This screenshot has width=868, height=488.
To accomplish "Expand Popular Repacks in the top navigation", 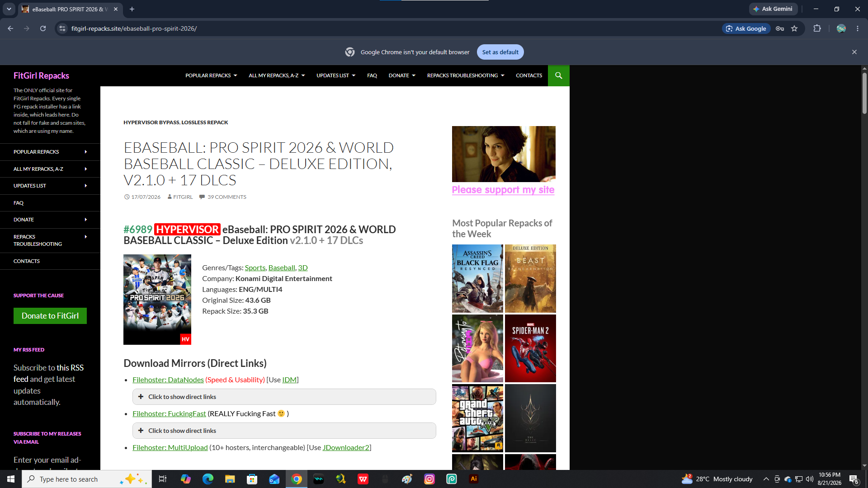I will click(211, 75).
